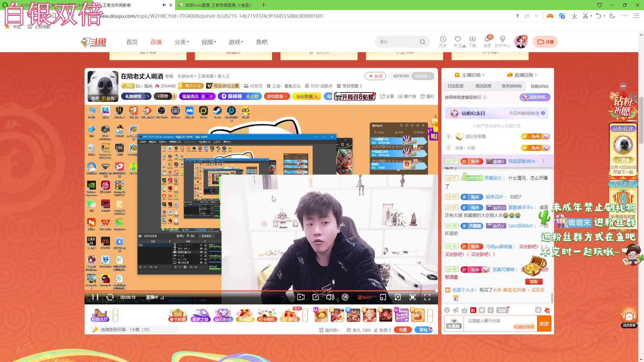The height and width of the screenshot is (362, 644).
Task: Mute the stream volume speaker icon
Action: click(x=330, y=297)
